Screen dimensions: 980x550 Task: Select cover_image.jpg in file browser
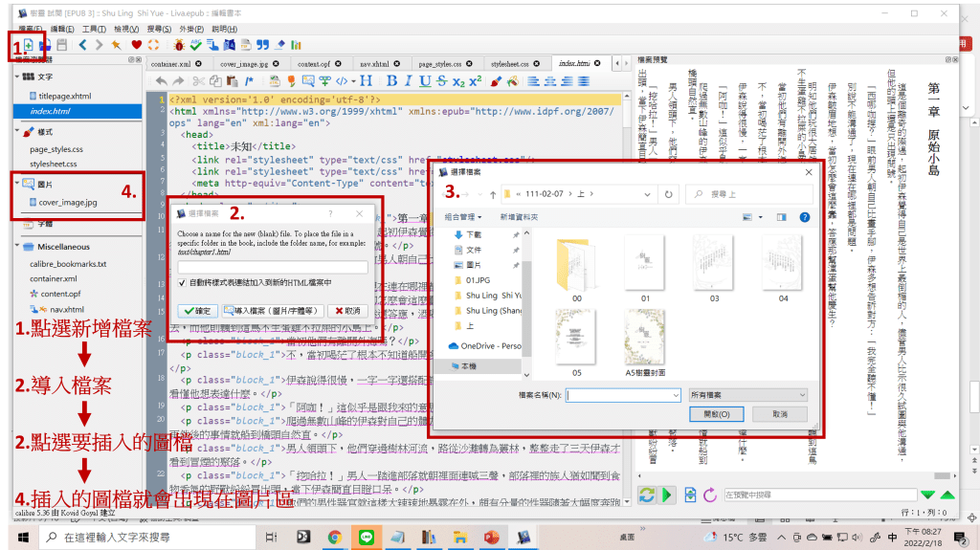coord(69,203)
